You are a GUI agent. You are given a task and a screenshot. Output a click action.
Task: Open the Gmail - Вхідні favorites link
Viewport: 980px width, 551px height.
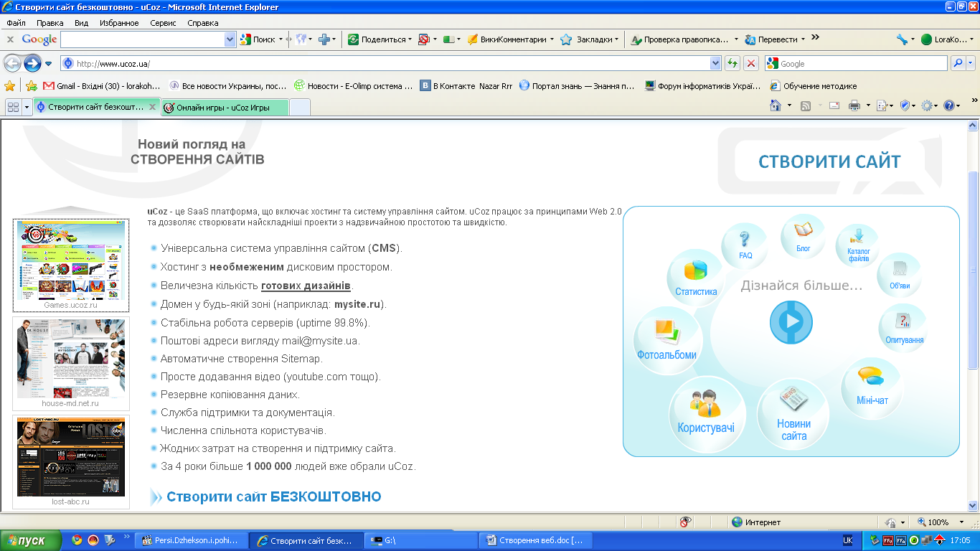[x=101, y=86]
